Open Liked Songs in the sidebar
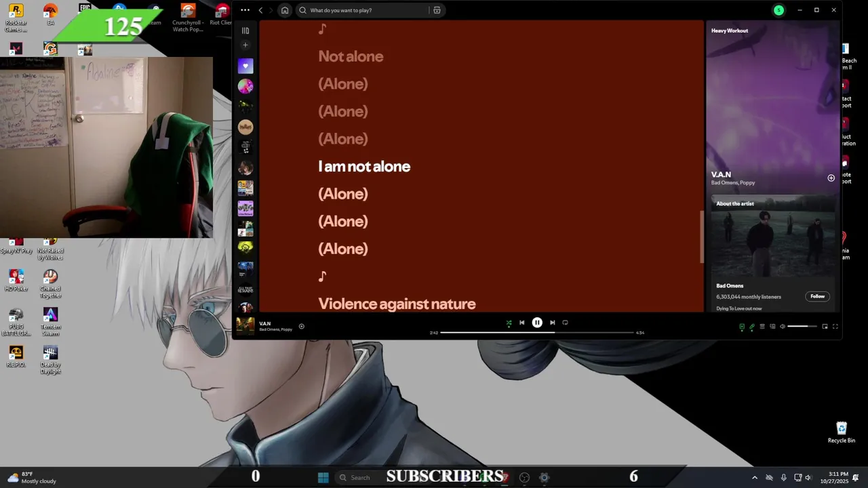This screenshot has width=868, height=488. pyautogui.click(x=245, y=66)
